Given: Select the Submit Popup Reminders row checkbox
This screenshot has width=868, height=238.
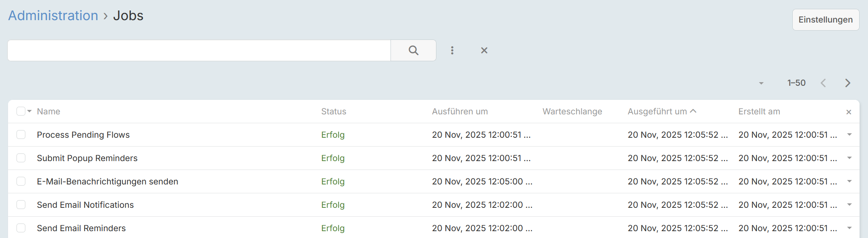Looking at the screenshot, I should coord(21,158).
